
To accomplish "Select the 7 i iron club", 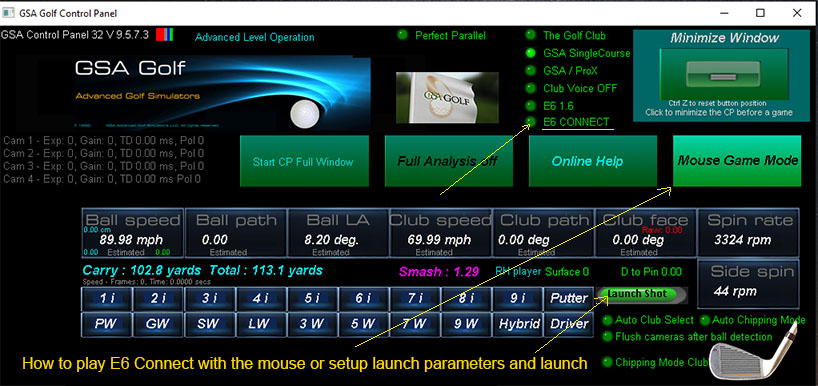I will (415, 298).
